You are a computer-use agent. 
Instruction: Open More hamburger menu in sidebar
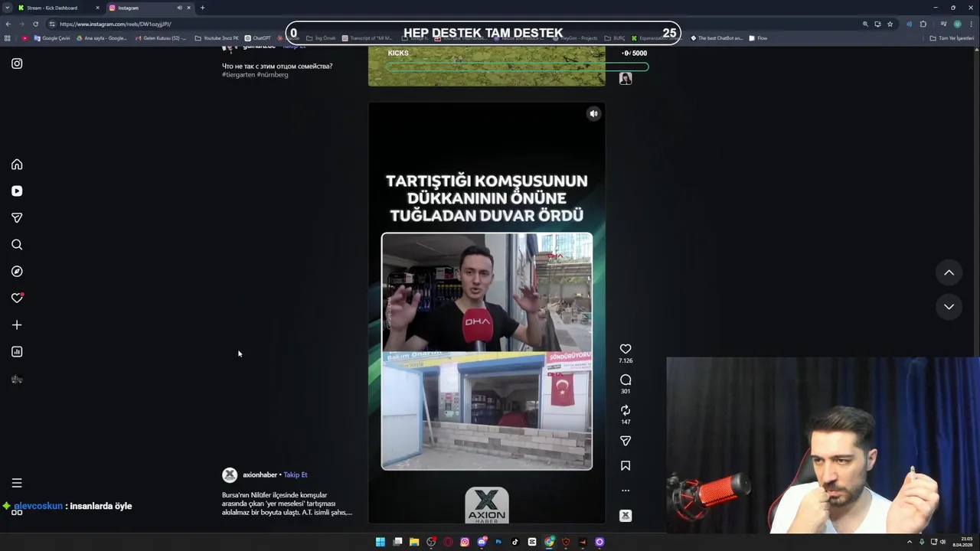pyautogui.click(x=17, y=483)
